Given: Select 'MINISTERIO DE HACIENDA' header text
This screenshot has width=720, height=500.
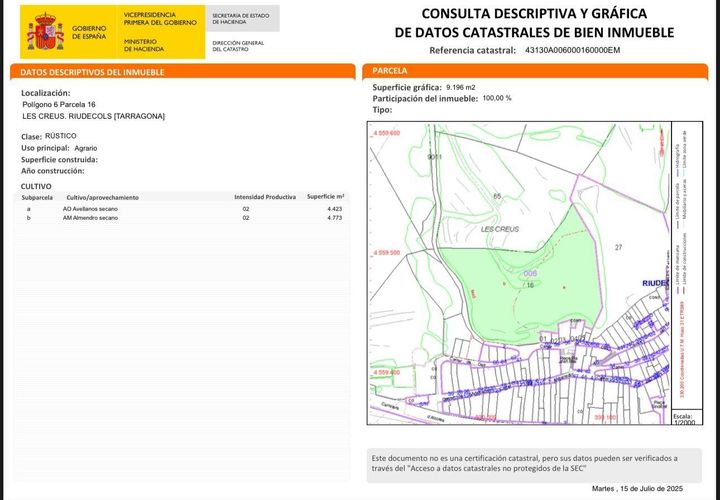Looking at the screenshot, I should (x=144, y=45).
